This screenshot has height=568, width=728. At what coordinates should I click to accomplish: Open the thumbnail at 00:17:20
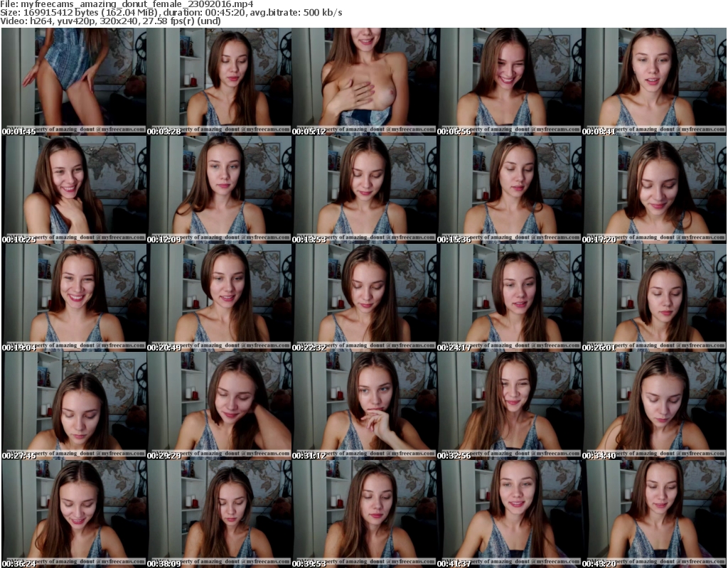tap(654, 189)
